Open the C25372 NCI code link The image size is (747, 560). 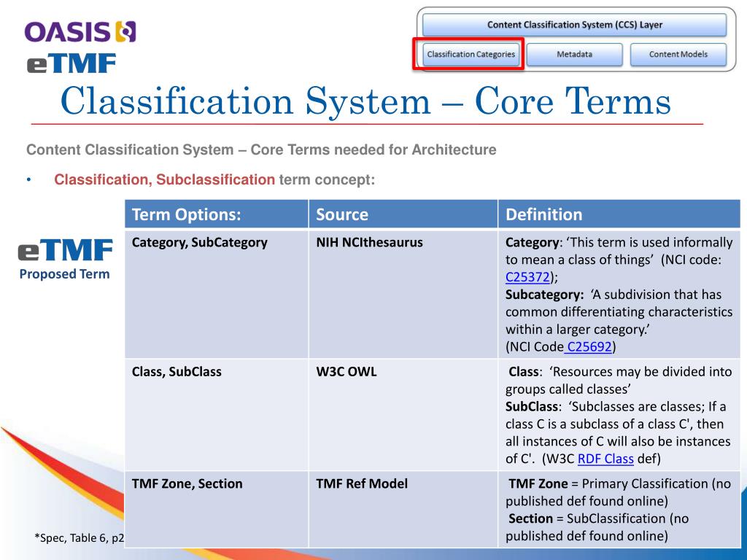pos(527,277)
